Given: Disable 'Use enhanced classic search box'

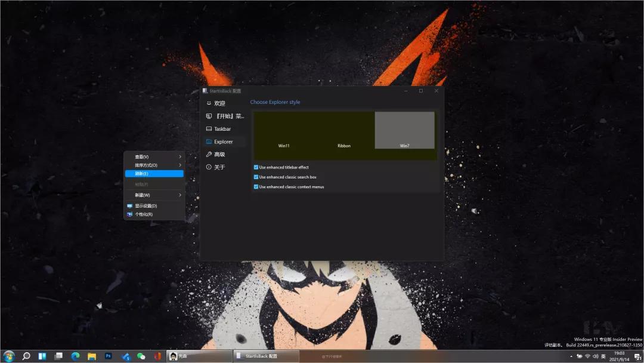Looking at the screenshot, I should [x=256, y=177].
